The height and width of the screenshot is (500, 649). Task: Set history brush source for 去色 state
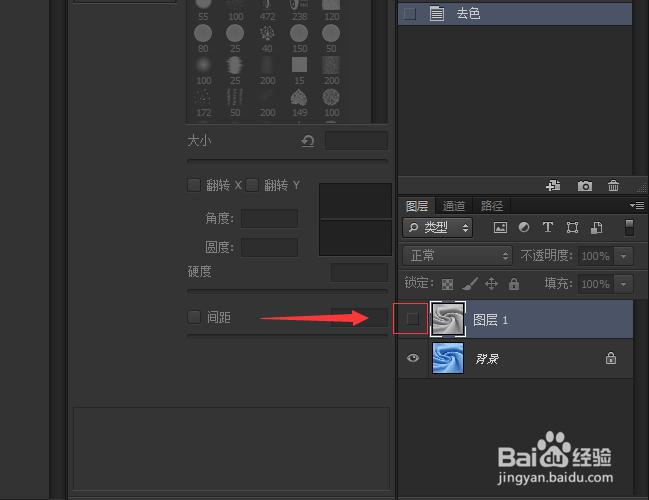pos(410,14)
